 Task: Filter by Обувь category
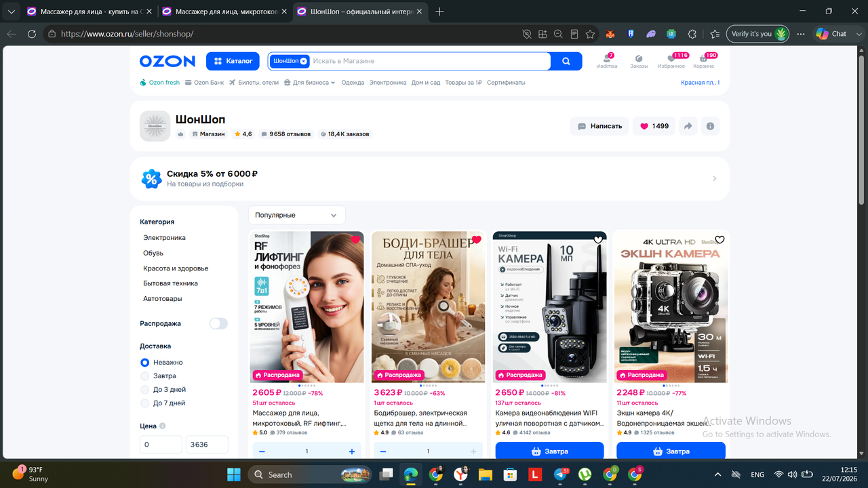[x=153, y=253]
